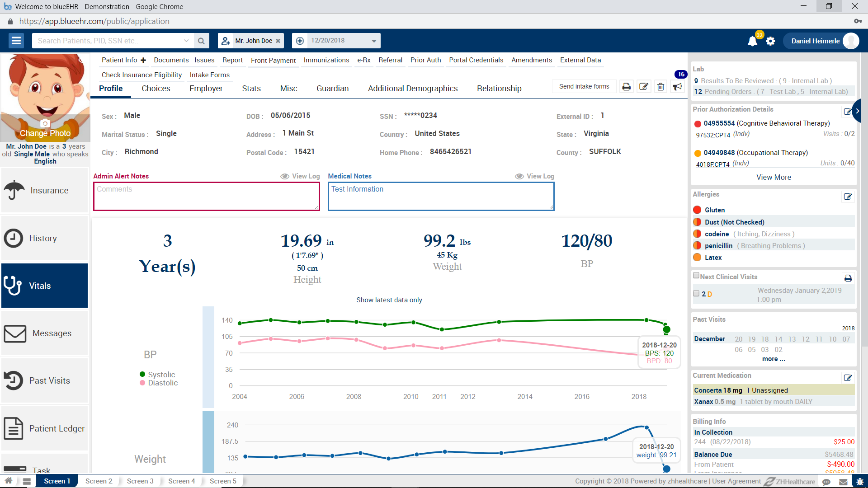Click View Log eye icon for Medical Notes

tap(519, 176)
